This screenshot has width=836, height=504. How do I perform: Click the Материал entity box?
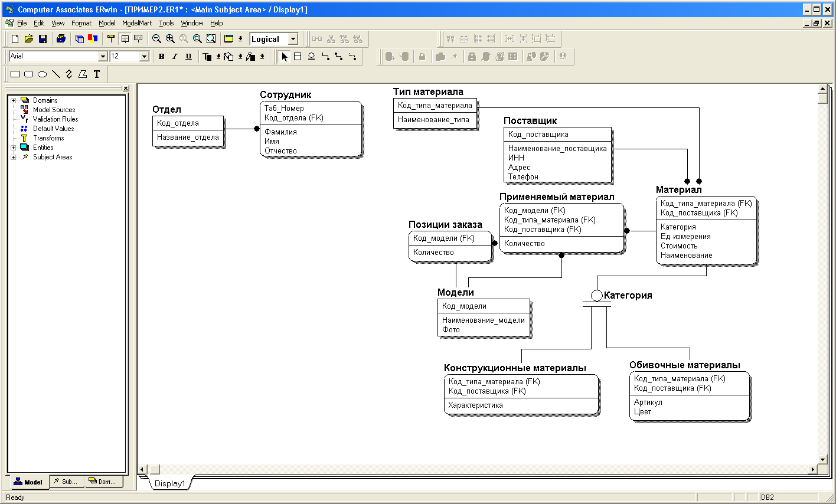click(x=706, y=230)
